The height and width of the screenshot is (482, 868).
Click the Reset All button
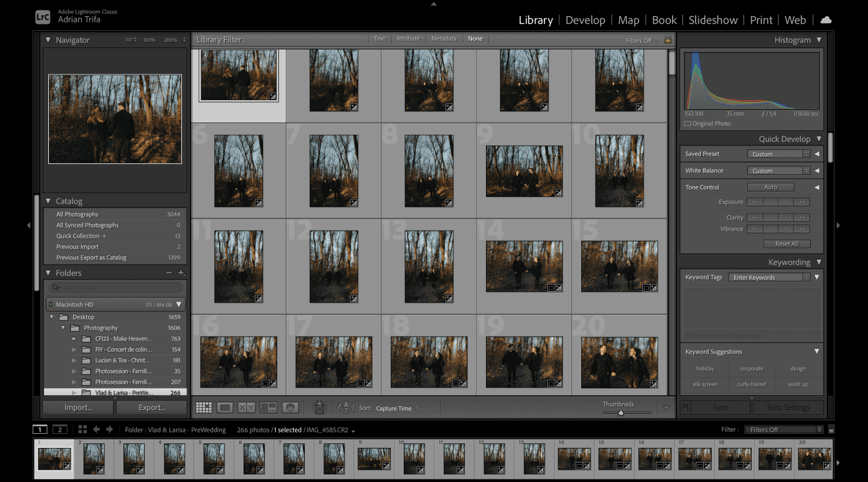tap(786, 244)
